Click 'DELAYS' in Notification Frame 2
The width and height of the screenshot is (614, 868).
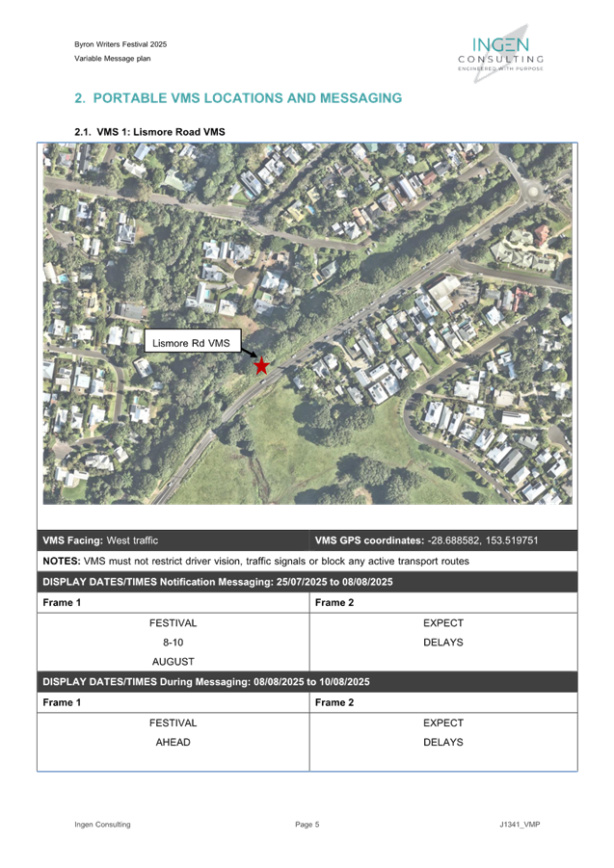443,643
